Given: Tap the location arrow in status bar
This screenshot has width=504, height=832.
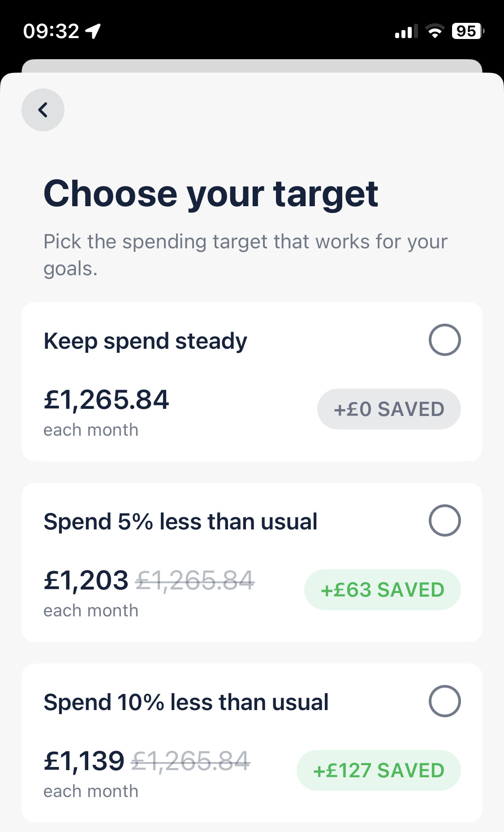Looking at the screenshot, I should tap(93, 31).
